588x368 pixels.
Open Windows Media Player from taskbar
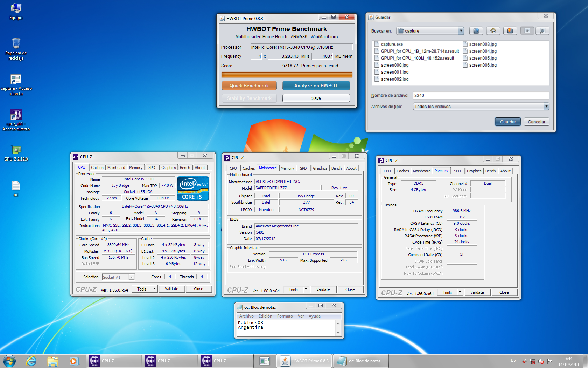point(74,361)
